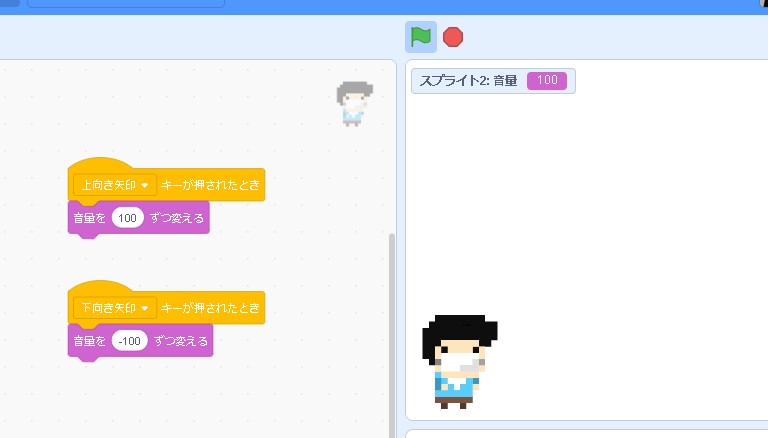Click the green flag to start

pos(421,37)
